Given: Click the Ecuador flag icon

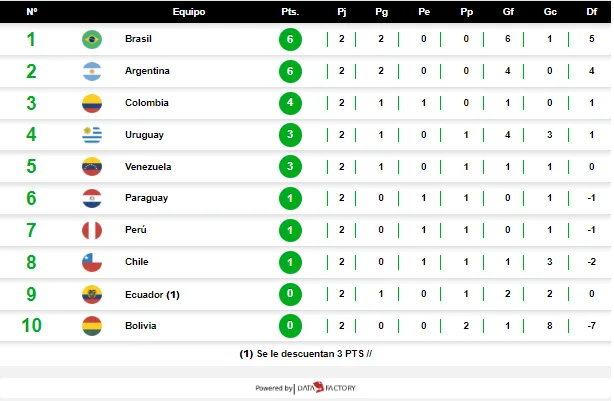Looking at the screenshot, I should [x=92, y=294].
